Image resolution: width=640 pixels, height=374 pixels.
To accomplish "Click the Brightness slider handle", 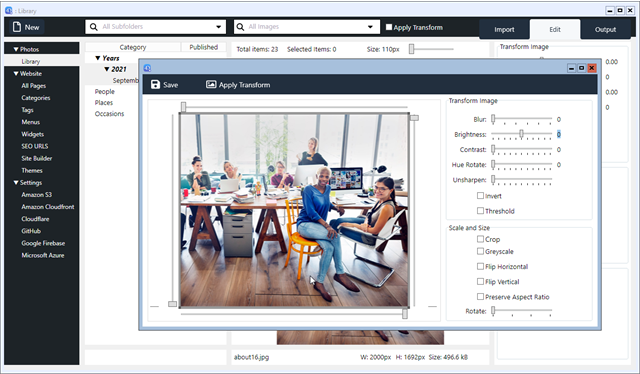I will click(521, 134).
